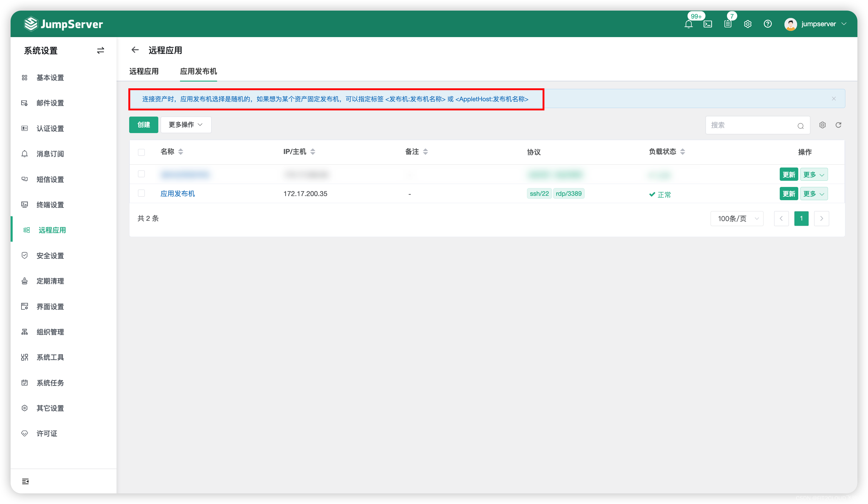The height and width of the screenshot is (504, 868).
Task: Open the notification bell showing 99+
Action: [x=689, y=24]
